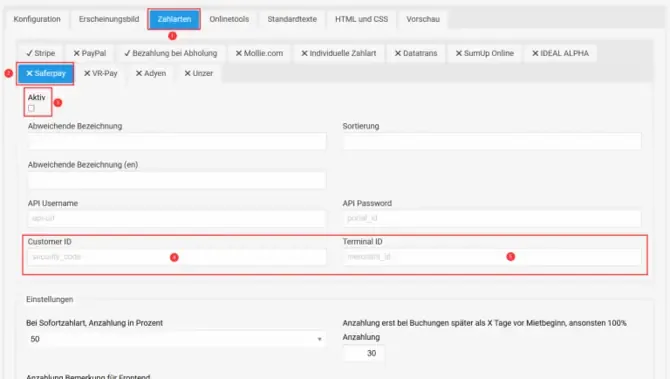Screen dimensions: 670x379
Task: Click into the Sortierung field
Action: (492, 141)
